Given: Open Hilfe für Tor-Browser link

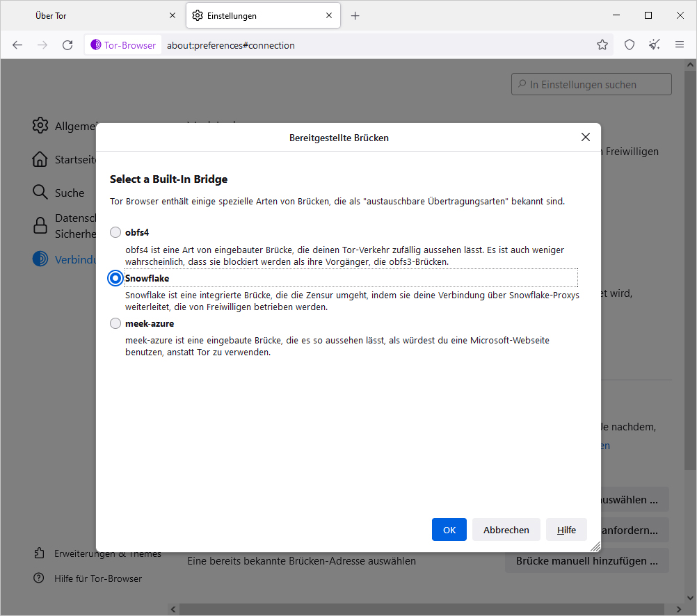Looking at the screenshot, I should click(98, 578).
